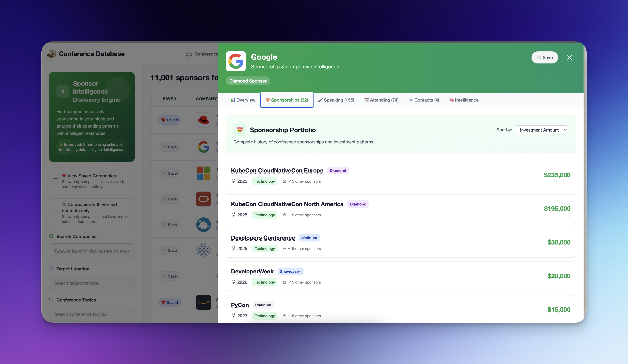628x364 pixels.
Task: Open the DeveloperWeek link
Action: coord(252,271)
